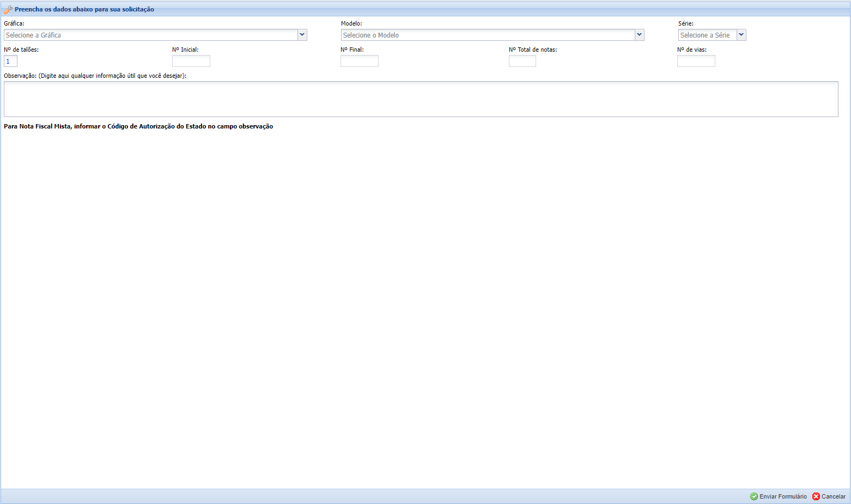This screenshot has height=504, width=851.
Task: Expand the Modelo dropdown arrow
Action: tap(640, 35)
